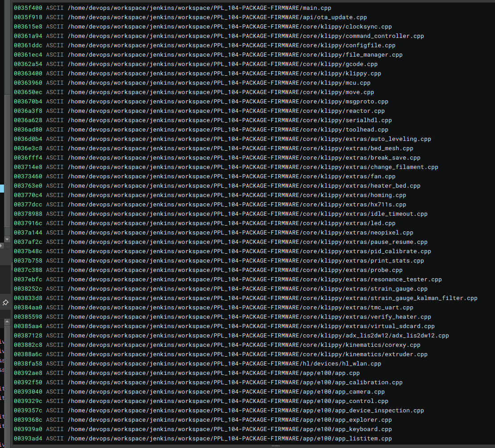
Task: Click the pin icon in left panel
Action: [x=5, y=302]
